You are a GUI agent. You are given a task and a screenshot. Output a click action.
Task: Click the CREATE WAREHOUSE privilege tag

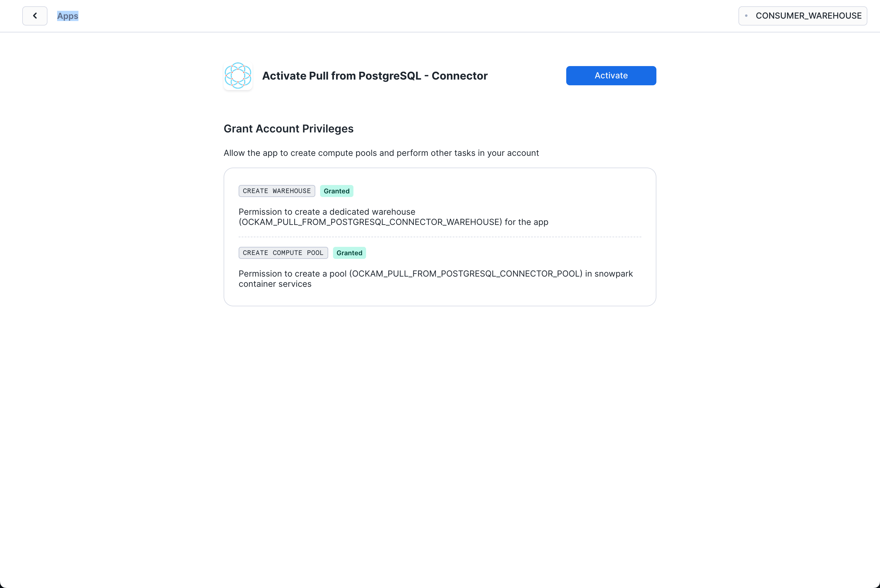(277, 191)
